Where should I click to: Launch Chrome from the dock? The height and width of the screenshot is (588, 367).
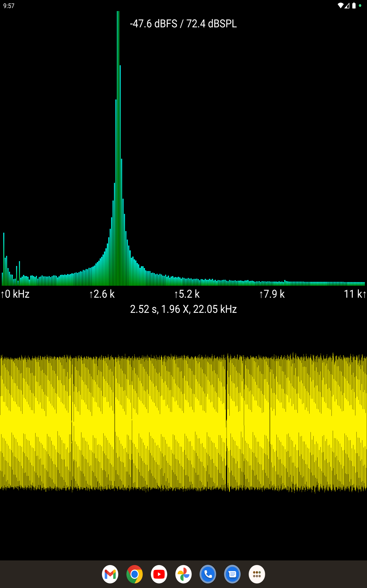(134, 574)
